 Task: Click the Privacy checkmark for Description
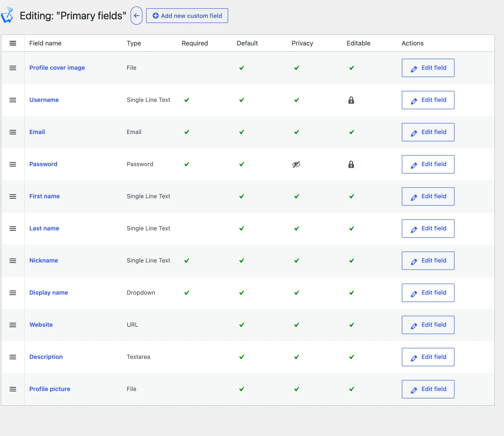coord(297,357)
